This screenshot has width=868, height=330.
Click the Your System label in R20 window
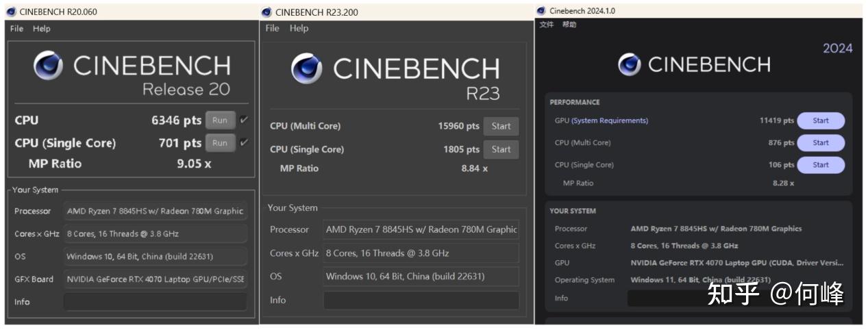tap(36, 190)
